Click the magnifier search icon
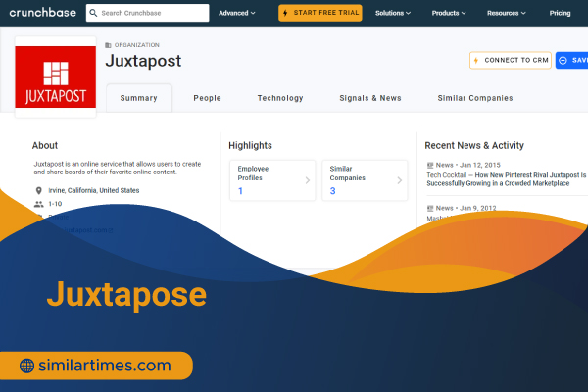 [93, 13]
